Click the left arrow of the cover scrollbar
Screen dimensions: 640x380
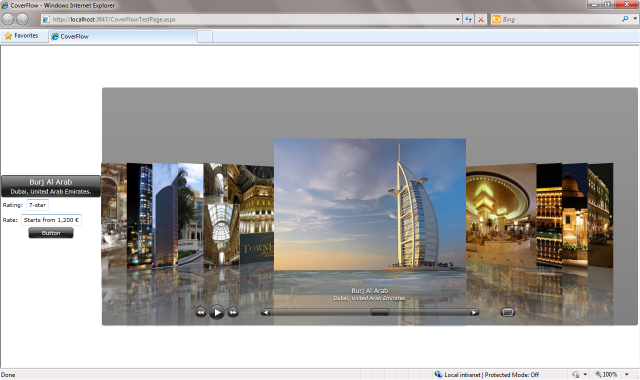pos(266,313)
